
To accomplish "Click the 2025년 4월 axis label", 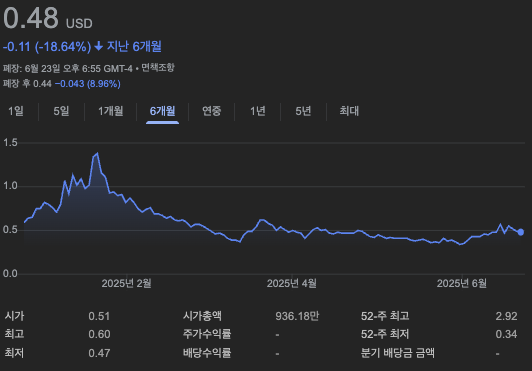I will coord(292,283).
